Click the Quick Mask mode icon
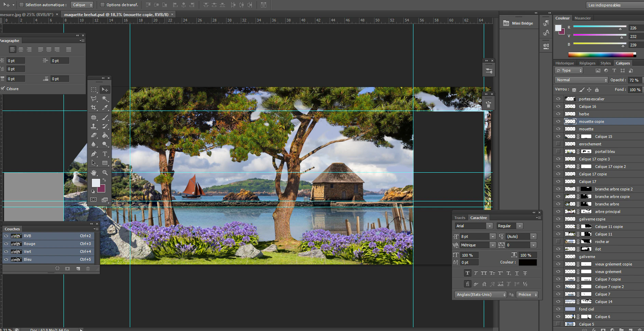The image size is (644, 331). 94,200
